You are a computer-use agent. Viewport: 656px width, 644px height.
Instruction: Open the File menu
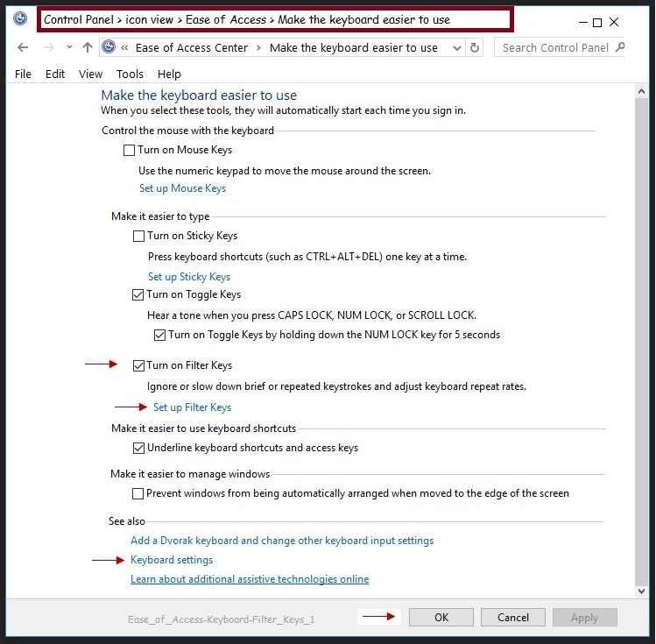pyautogui.click(x=23, y=74)
